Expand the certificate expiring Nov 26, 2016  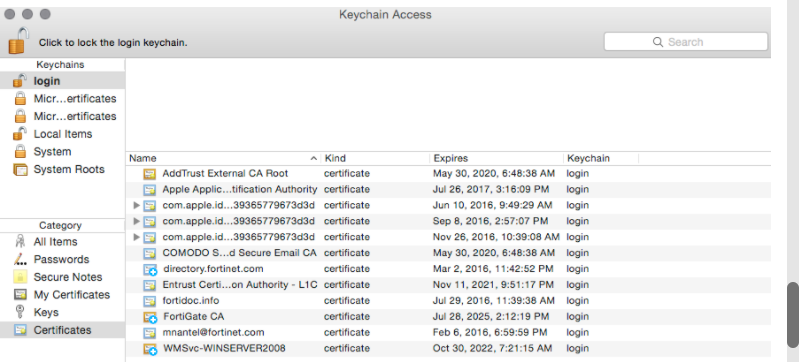[x=136, y=237]
